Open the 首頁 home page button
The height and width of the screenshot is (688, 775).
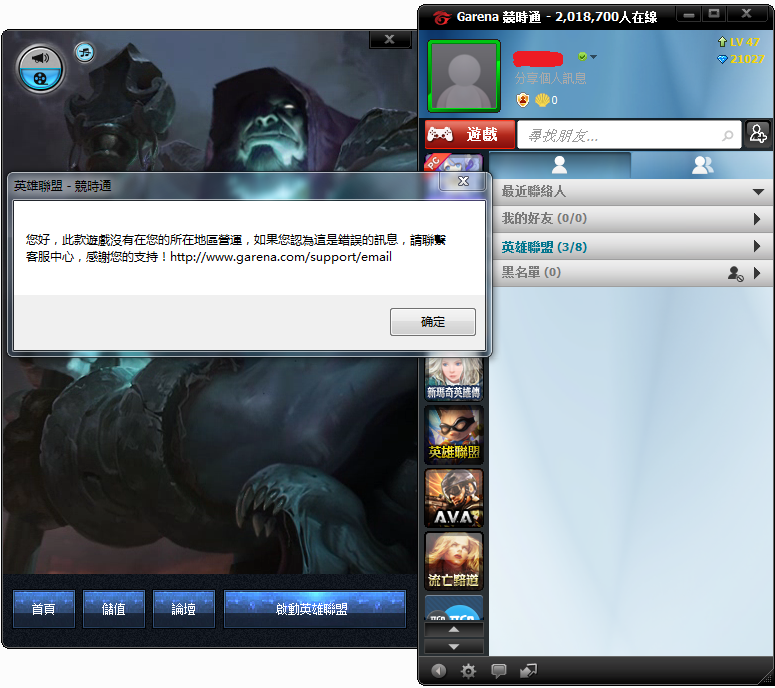click(43, 609)
